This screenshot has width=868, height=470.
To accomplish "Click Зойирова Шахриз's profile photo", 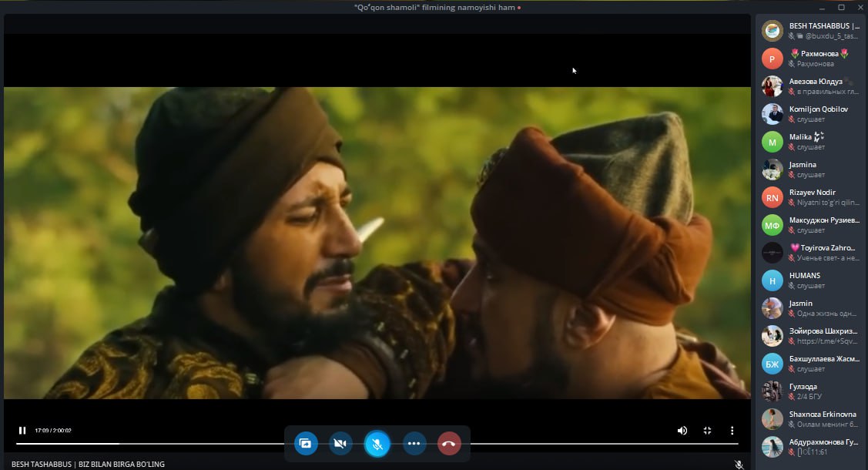I will pos(772,335).
